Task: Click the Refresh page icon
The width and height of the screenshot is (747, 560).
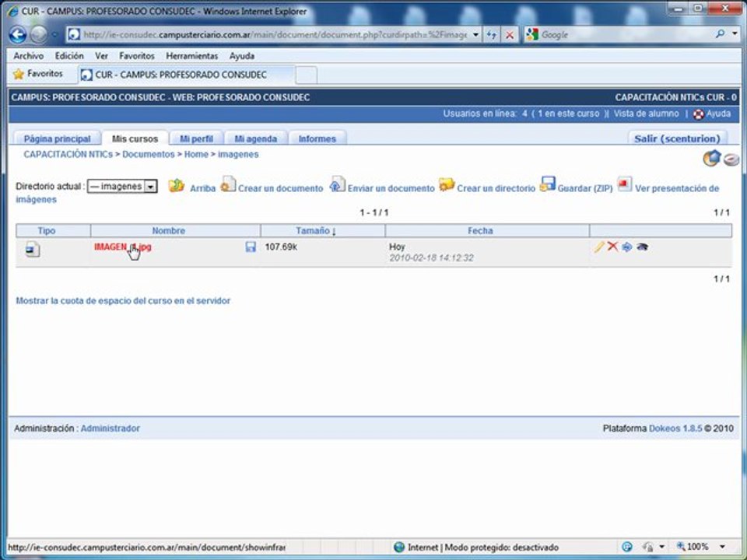Action: [x=492, y=35]
